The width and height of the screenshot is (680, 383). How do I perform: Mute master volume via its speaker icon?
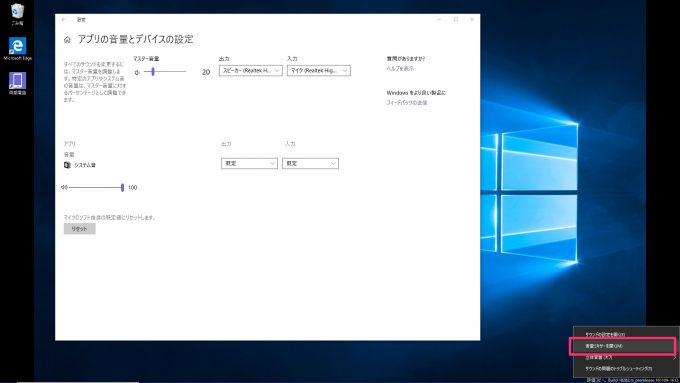[x=137, y=72]
